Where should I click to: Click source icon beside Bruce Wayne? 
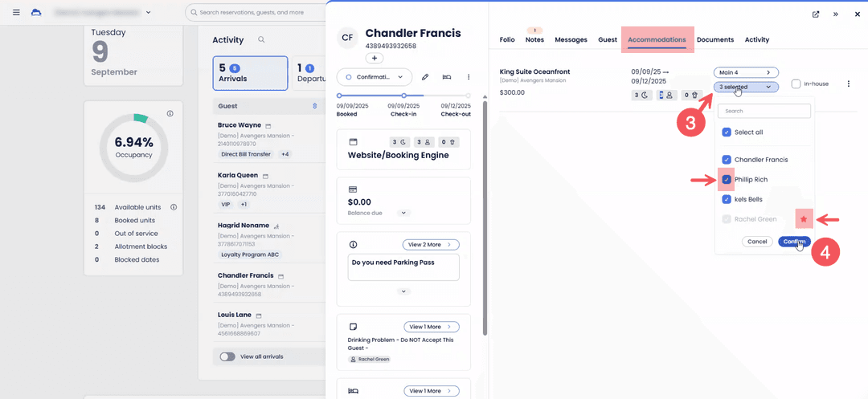tap(268, 125)
